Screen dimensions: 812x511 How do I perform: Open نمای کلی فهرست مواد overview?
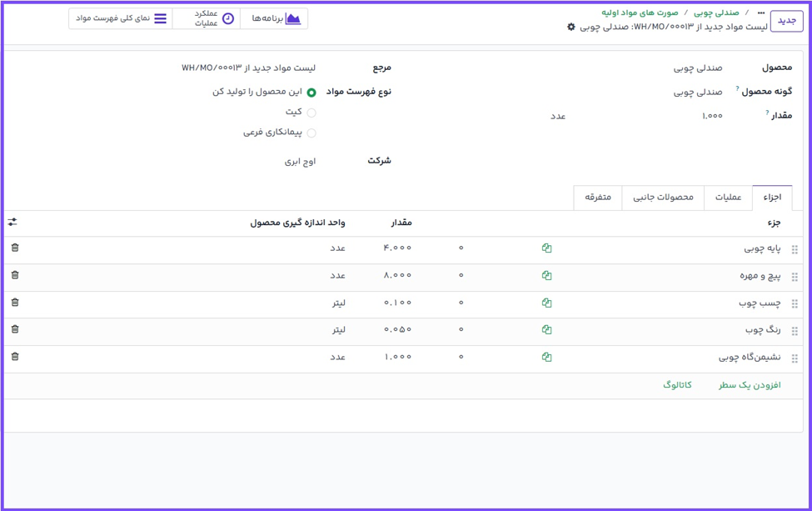pos(120,18)
